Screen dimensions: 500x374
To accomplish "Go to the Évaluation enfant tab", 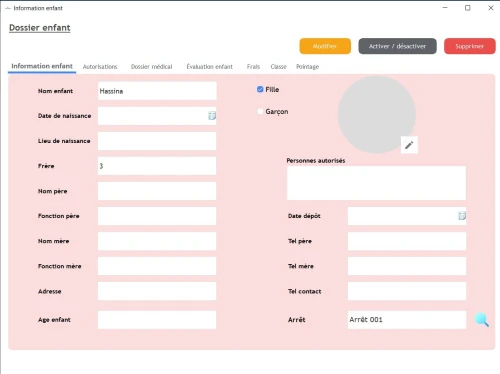I will (x=210, y=67).
